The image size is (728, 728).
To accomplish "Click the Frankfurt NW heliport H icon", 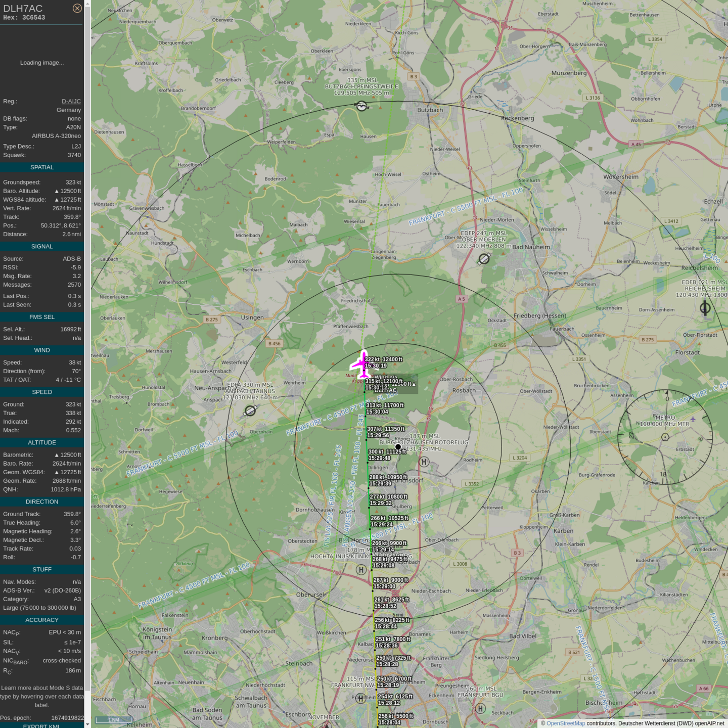I will point(360,698).
